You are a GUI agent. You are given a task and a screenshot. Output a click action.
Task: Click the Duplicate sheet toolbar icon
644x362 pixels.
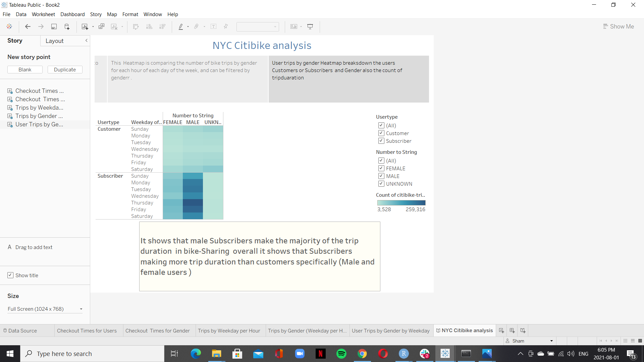click(101, 26)
